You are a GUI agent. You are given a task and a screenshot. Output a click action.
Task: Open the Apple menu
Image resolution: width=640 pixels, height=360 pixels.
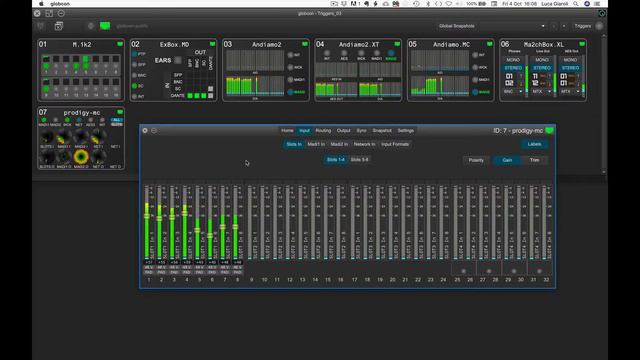coord(41,4)
